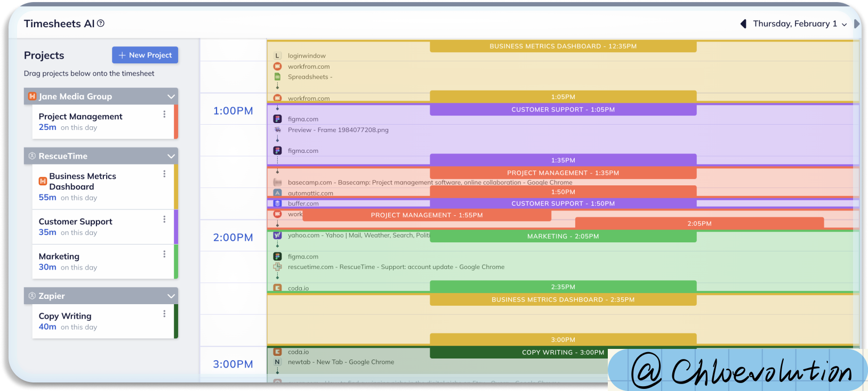Screen dimensions: 868x391
Task: Click the rescuetime.com activity icon
Action: point(277,267)
